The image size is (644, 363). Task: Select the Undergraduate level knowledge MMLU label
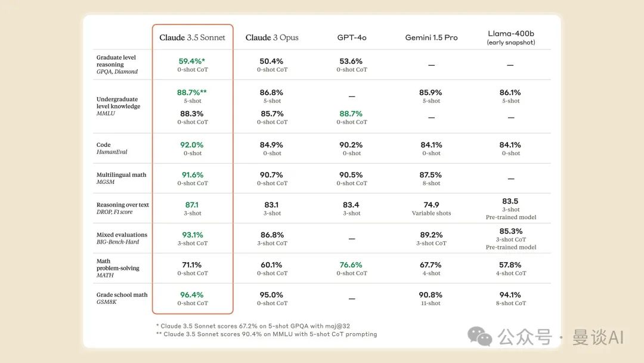click(118, 106)
